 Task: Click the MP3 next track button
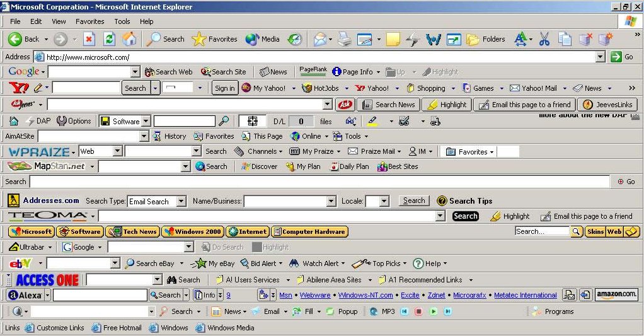(x=447, y=311)
